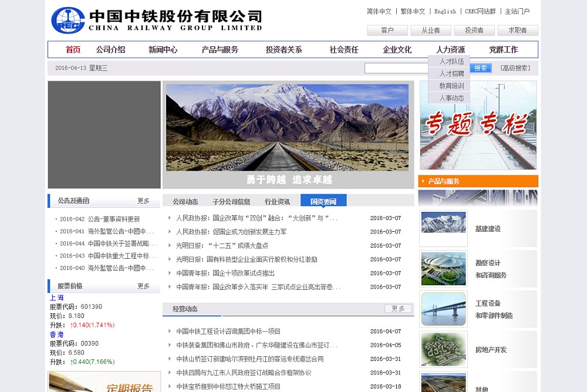Click the CREC company logo

point(68,20)
